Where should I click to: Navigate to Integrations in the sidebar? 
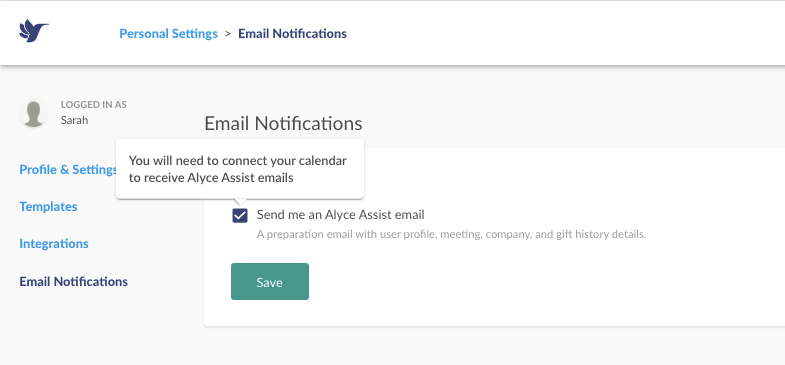pyautogui.click(x=54, y=243)
